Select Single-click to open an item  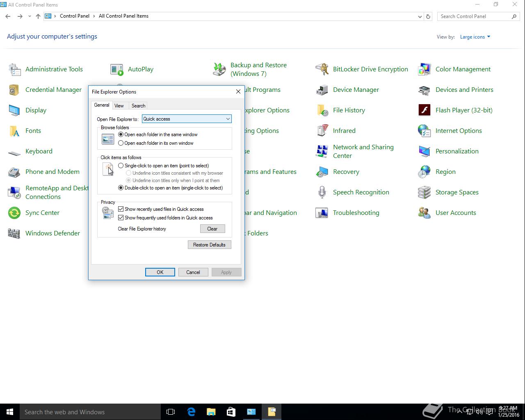coord(121,166)
